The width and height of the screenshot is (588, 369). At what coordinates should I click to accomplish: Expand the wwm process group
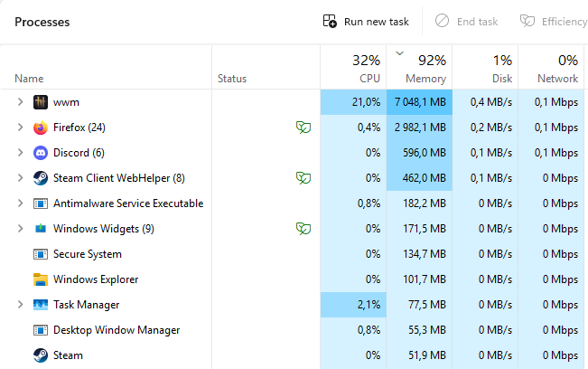coord(20,102)
